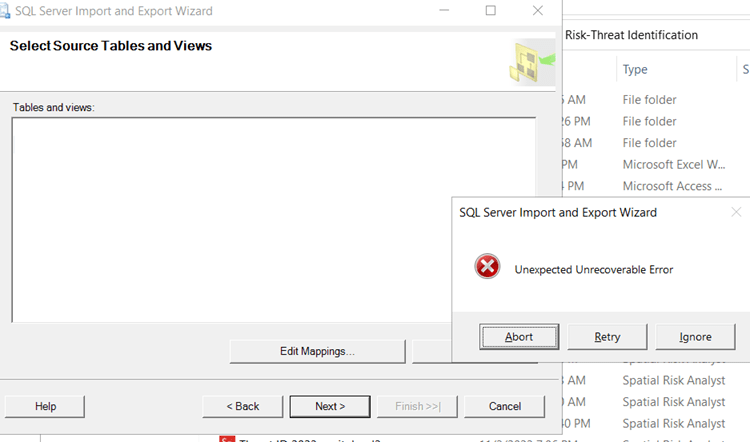
Task: Click the wizard title bar icon
Action: pyautogui.click(x=5, y=11)
